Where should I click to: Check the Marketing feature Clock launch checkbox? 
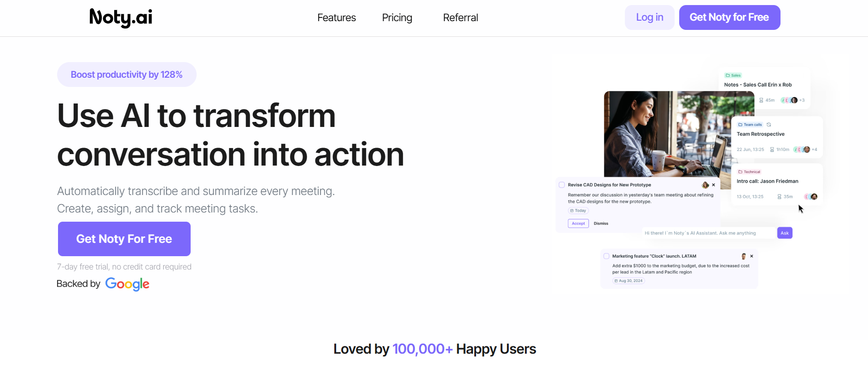606,256
